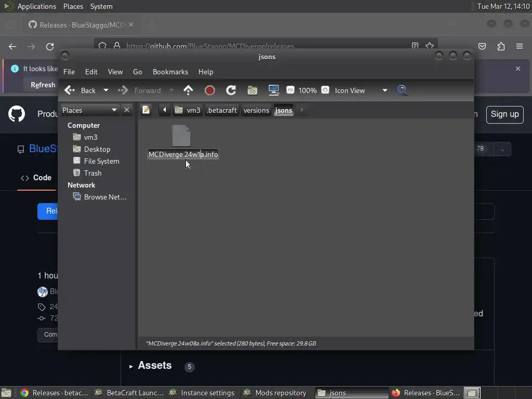Open the Home folder toolbar icon

pos(252,90)
